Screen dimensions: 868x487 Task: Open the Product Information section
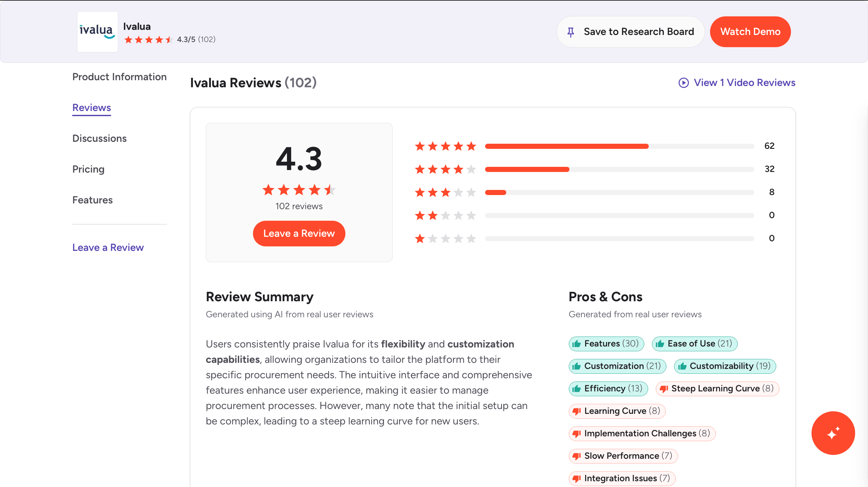tap(119, 77)
